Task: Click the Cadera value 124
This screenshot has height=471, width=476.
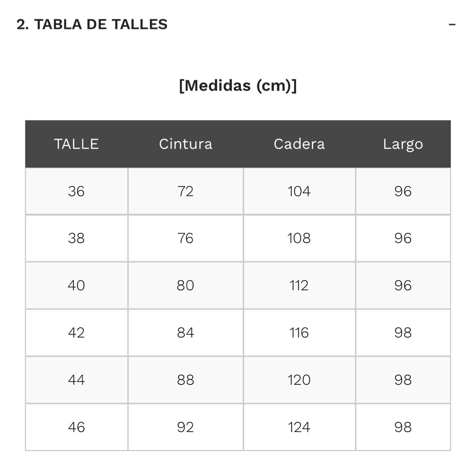Action: click(299, 427)
